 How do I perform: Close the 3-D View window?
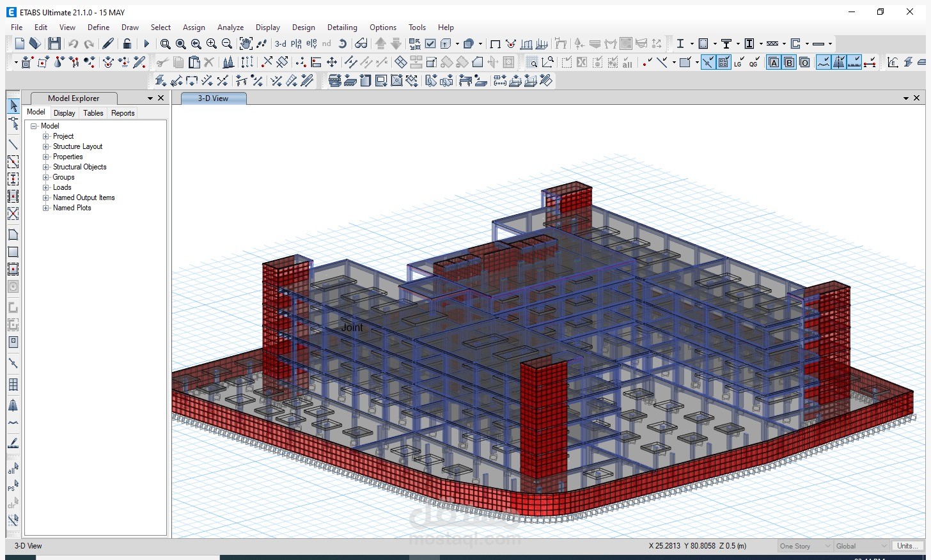pyautogui.click(x=917, y=98)
